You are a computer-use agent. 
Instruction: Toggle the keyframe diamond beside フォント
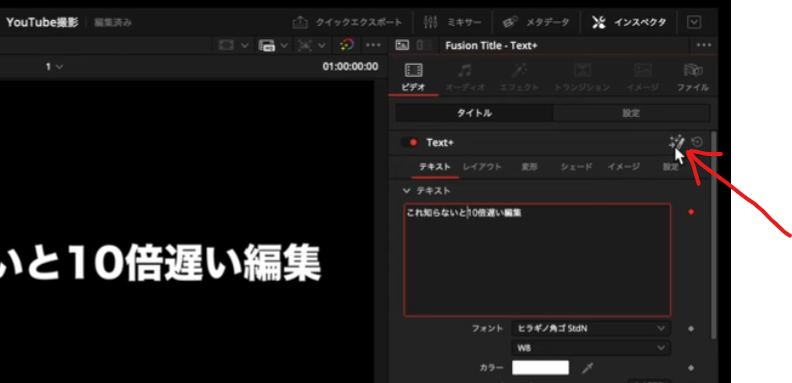click(x=691, y=328)
